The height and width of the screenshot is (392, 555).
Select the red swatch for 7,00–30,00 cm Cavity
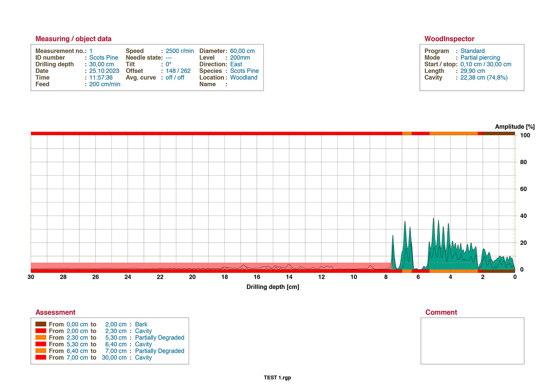pyautogui.click(x=40, y=358)
